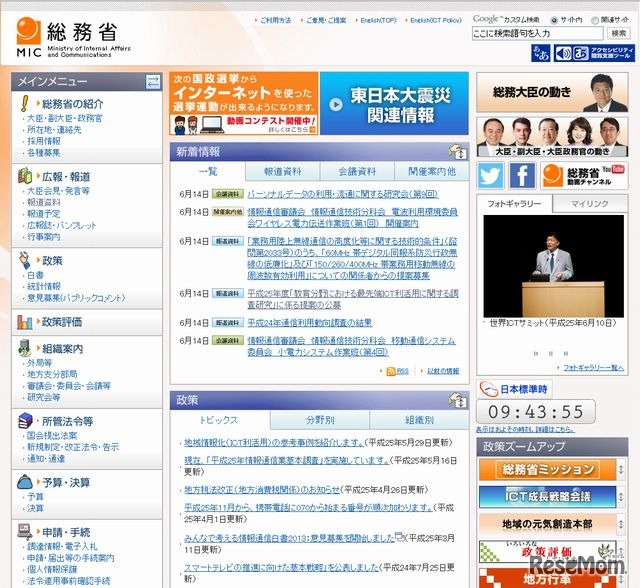Screen dimensions: 640x588
Task: Open the Twitter icon link
Action: pyautogui.click(x=490, y=175)
